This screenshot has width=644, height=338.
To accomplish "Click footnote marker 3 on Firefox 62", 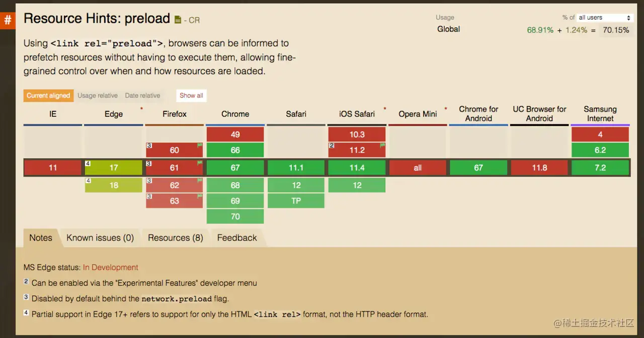I will click(x=149, y=181).
